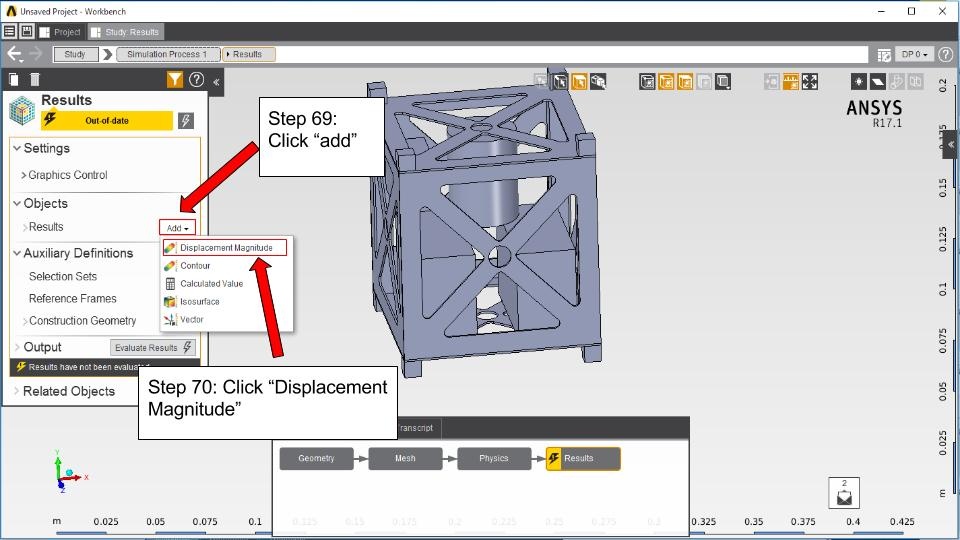The width and height of the screenshot is (960, 540).
Task: Click the multiple cubes selection icon
Action: [x=598, y=81]
